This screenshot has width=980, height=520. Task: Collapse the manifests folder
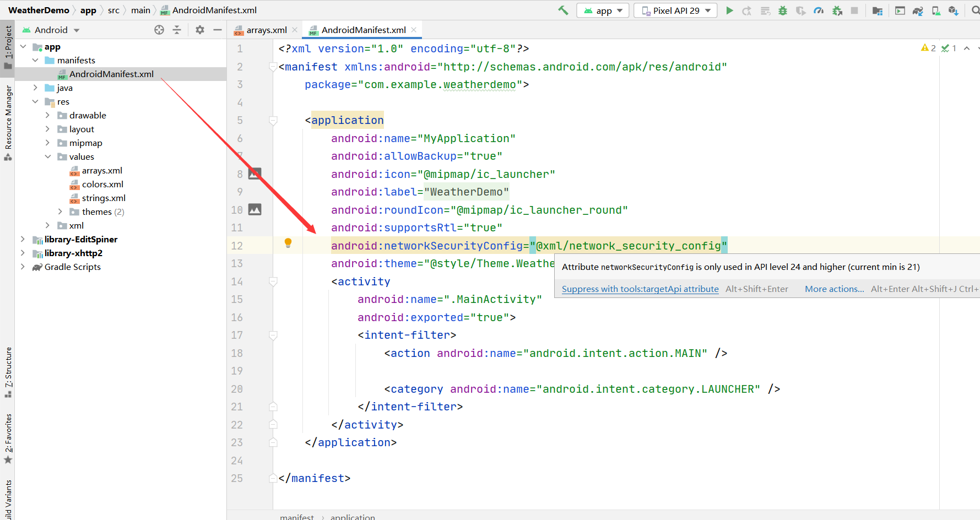click(35, 60)
